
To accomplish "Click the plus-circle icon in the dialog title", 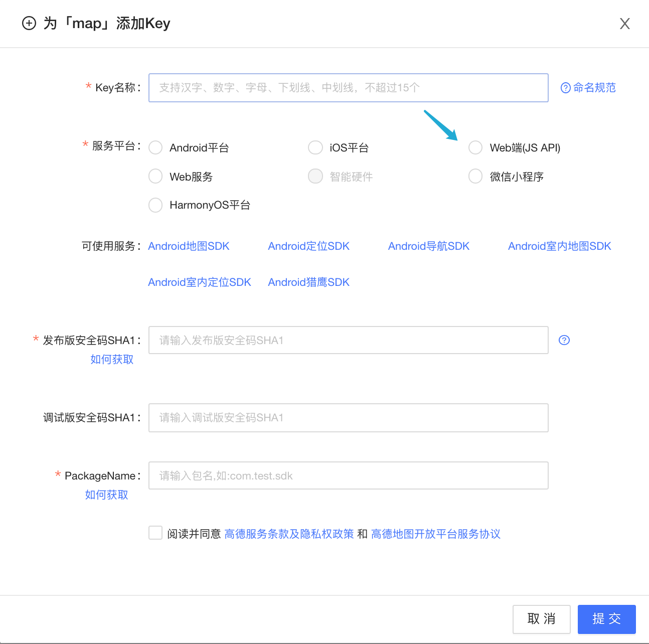I will (29, 23).
